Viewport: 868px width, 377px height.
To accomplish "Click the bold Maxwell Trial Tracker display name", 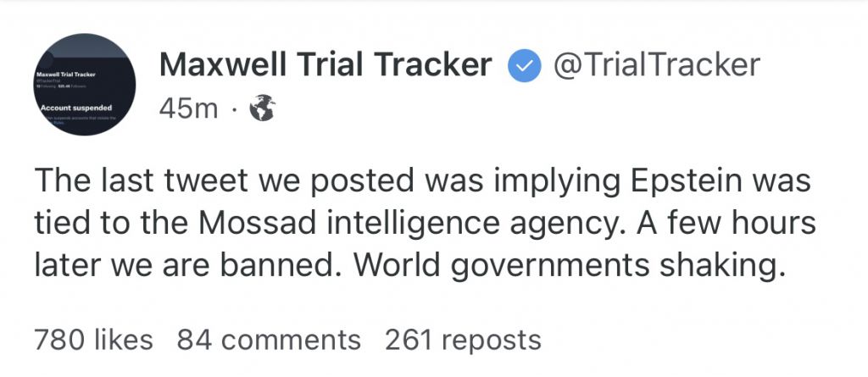I will click(x=325, y=65).
